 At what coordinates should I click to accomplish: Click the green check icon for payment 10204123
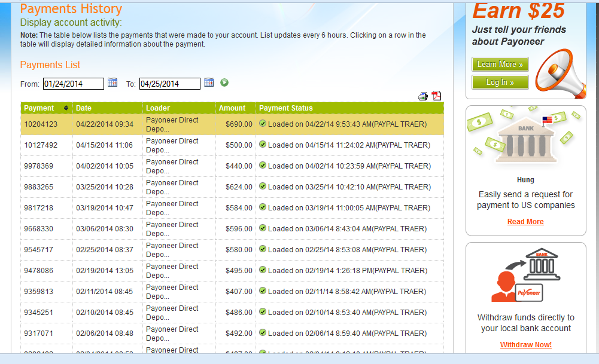click(x=263, y=123)
